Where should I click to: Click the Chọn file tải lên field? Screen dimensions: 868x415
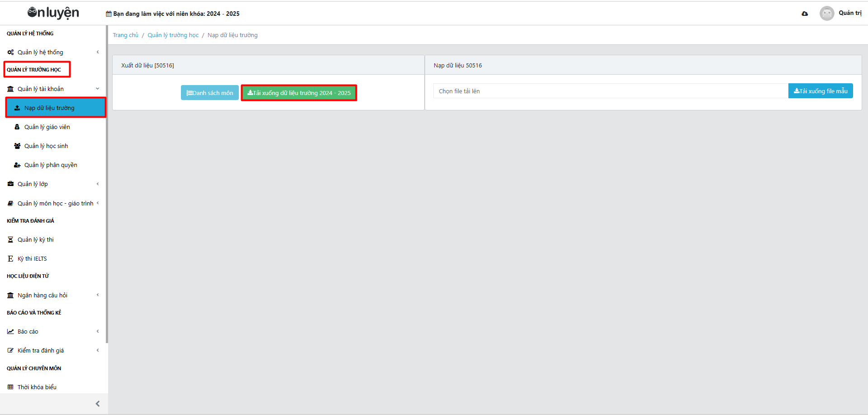(x=610, y=91)
